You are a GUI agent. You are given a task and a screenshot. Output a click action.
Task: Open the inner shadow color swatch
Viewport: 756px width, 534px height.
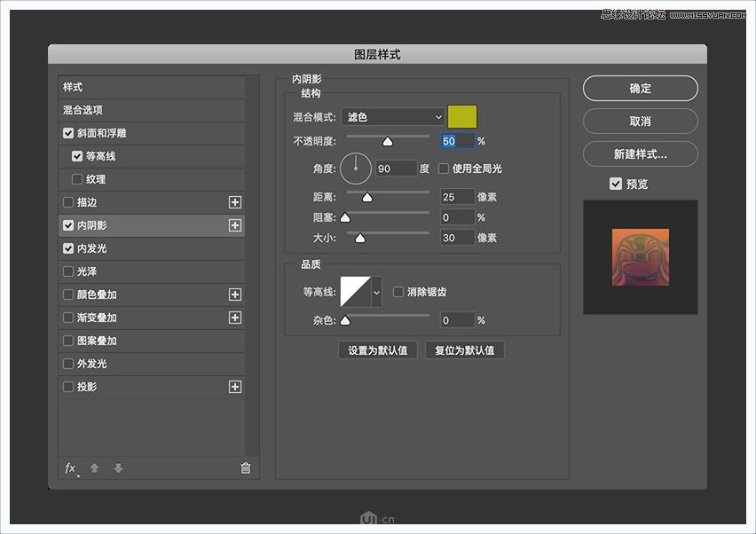[463, 116]
